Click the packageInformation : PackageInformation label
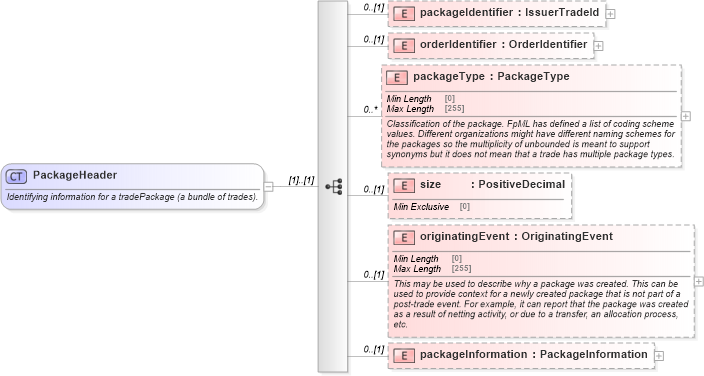 [533, 354]
